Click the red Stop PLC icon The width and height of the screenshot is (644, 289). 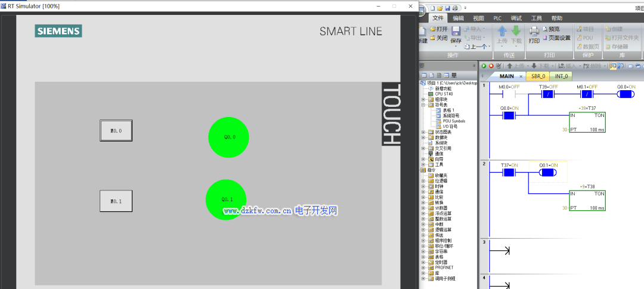coord(491,66)
